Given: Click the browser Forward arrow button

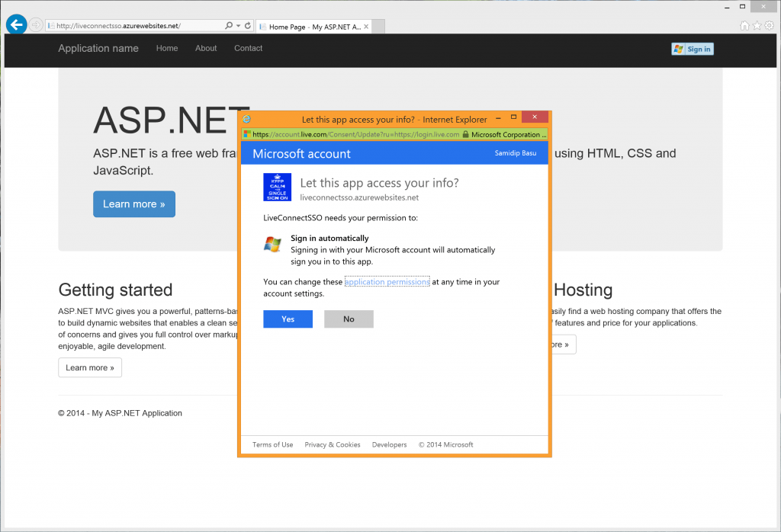Looking at the screenshot, I should [x=36, y=25].
